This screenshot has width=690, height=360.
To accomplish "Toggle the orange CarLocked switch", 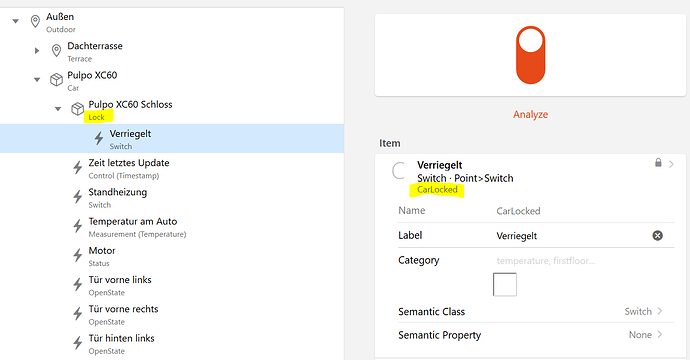I will [530, 55].
